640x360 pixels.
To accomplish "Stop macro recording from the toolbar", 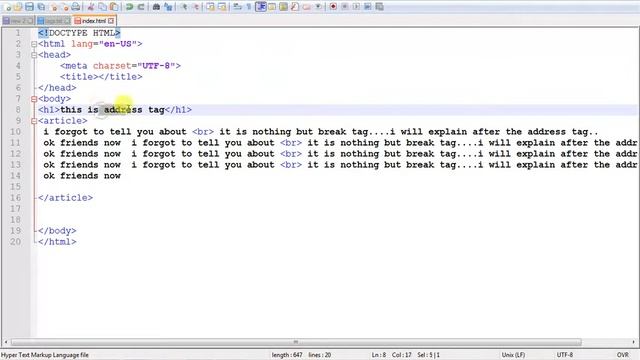I will coord(344,7).
